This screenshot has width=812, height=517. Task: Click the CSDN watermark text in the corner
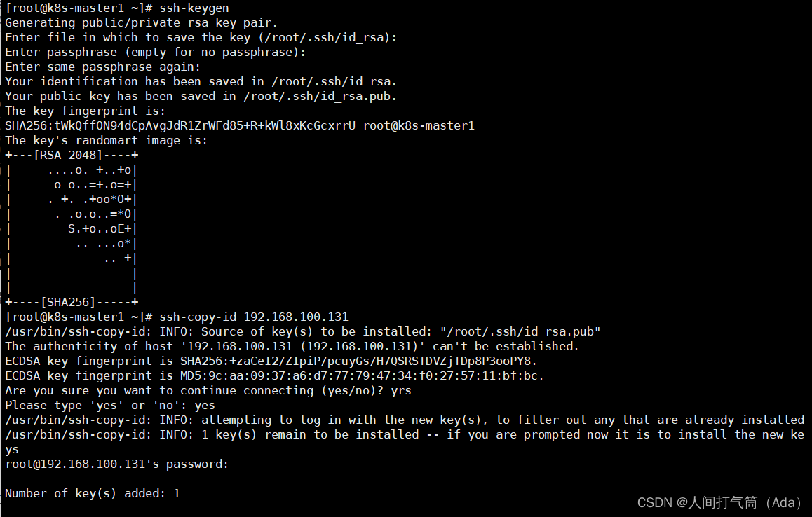pyautogui.click(x=719, y=502)
